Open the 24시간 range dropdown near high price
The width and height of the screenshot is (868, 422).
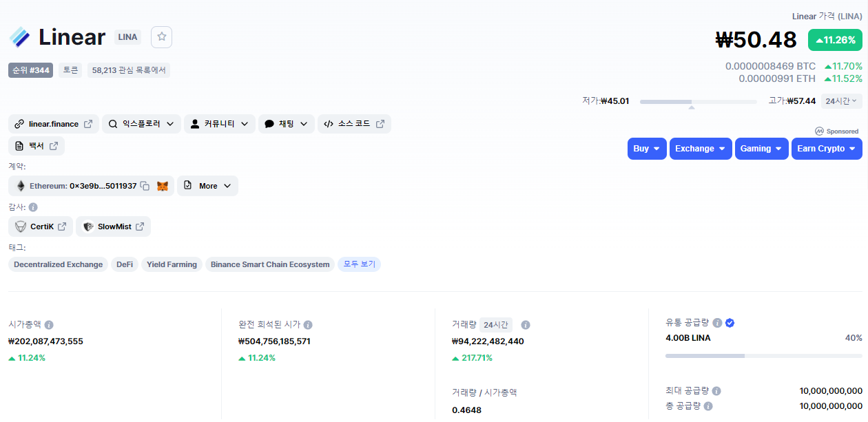(841, 101)
